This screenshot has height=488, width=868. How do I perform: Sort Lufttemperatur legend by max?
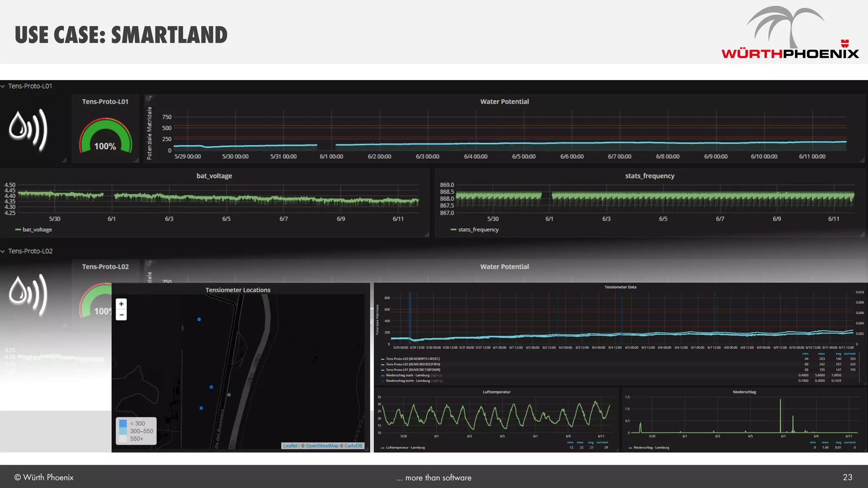tap(580, 442)
